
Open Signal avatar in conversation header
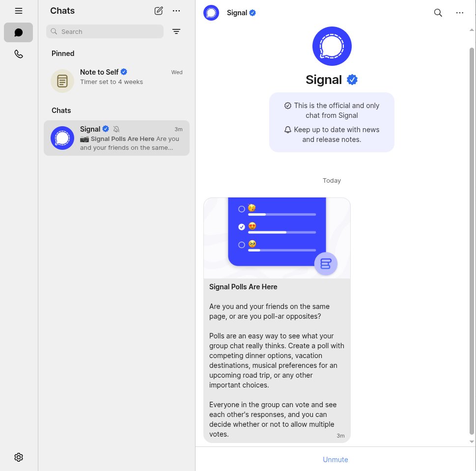pyautogui.click(x=211, y=13)
